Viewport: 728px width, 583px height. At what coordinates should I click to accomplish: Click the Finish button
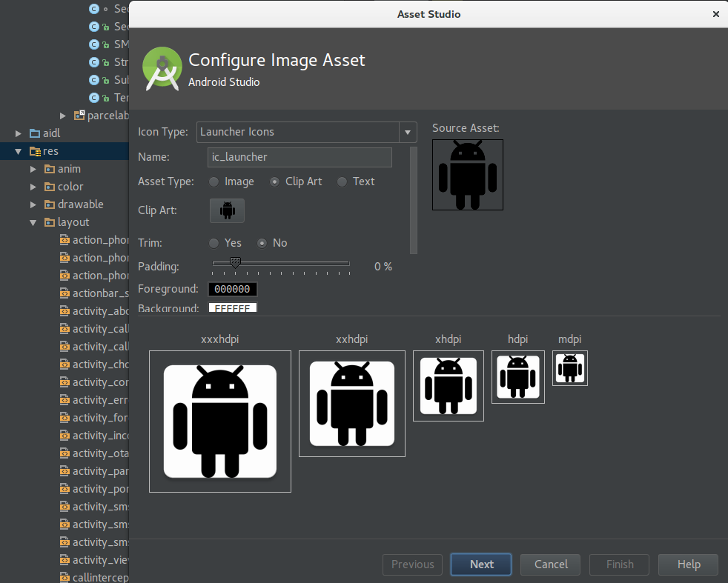[x=619, y=564]
